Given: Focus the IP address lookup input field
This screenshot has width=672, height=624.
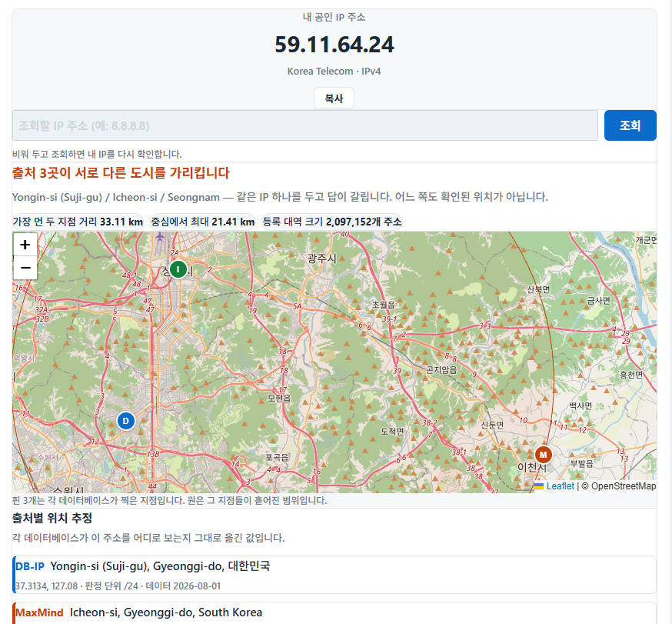Looking at the screenshot, I should point(304,125).
